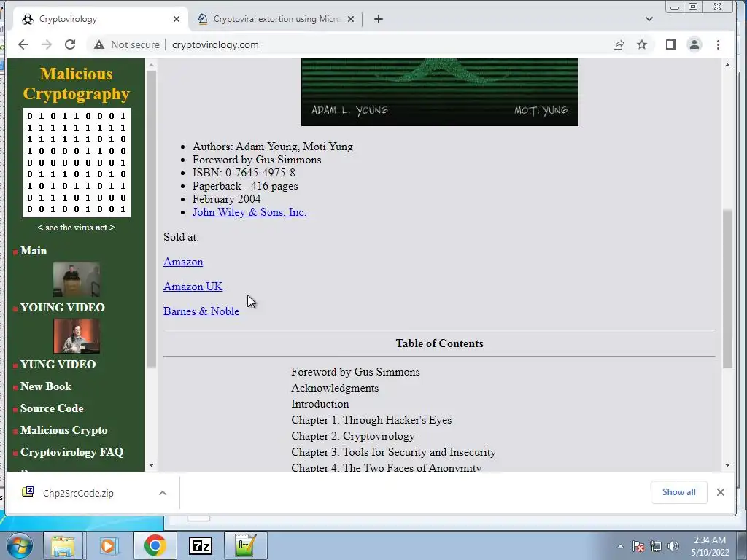Switch to Cryptoviral extortion using Micro tab
This screenshot has width=747, height=560.
click(276, 19)
